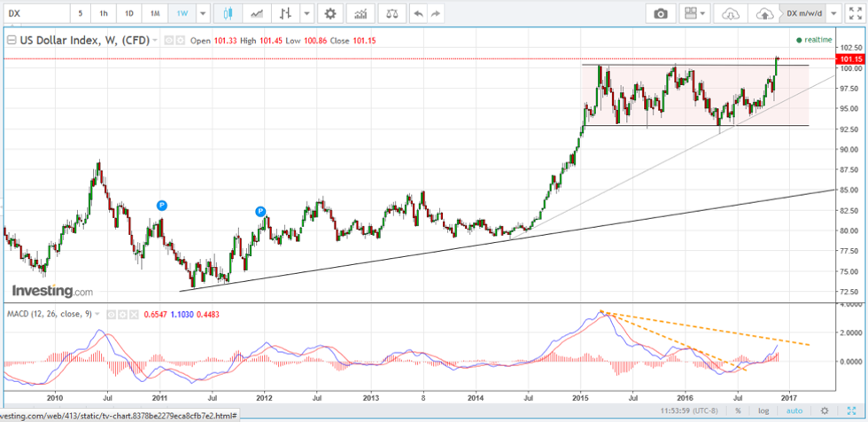Click the MACD indicator title
This screenshot has width=868, height=422.
click(49, 314)
